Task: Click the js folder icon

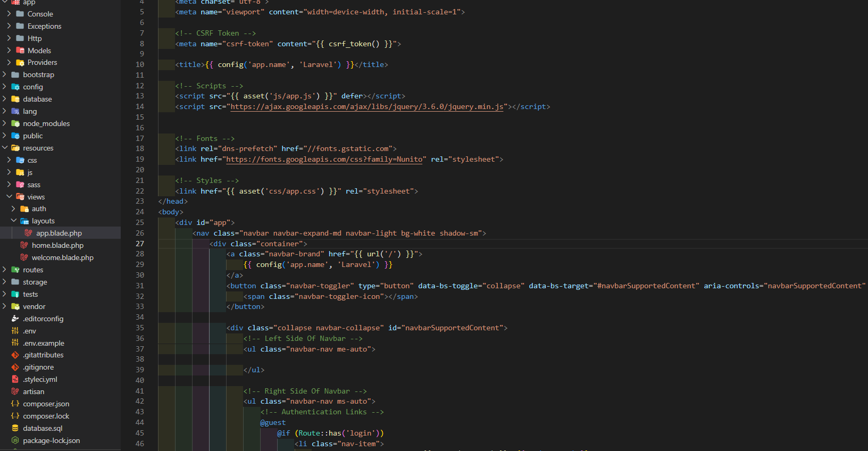Action: 20,172
